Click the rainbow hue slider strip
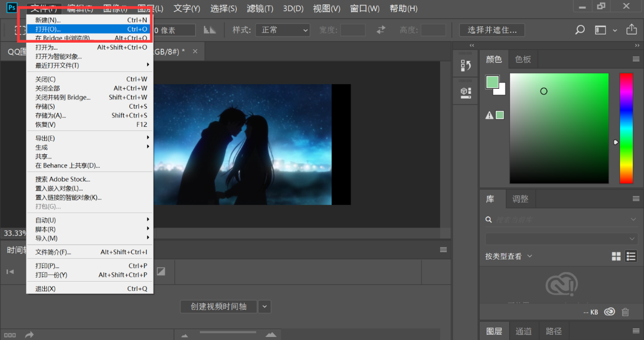Screen dimensions: 644x340 (x=626, y=128)
